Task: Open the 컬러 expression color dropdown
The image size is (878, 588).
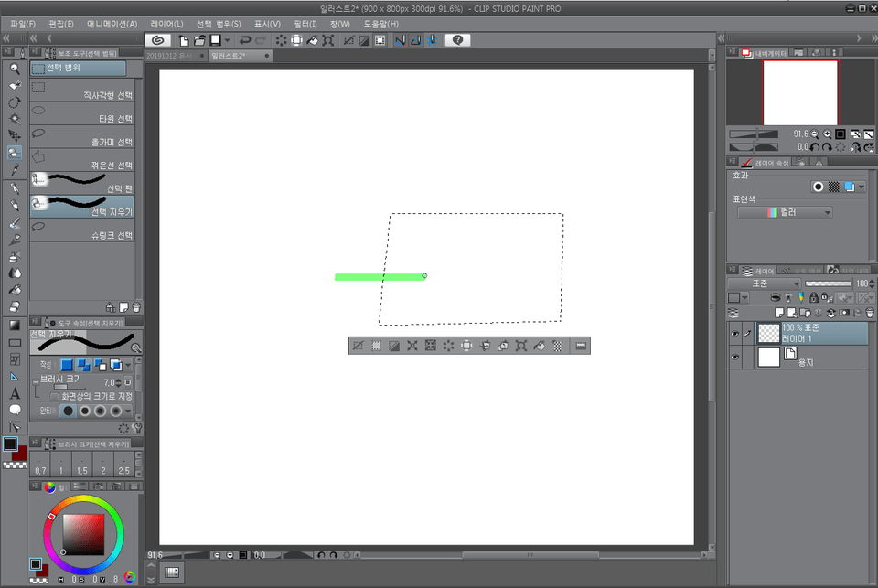Action: point(785,213)
